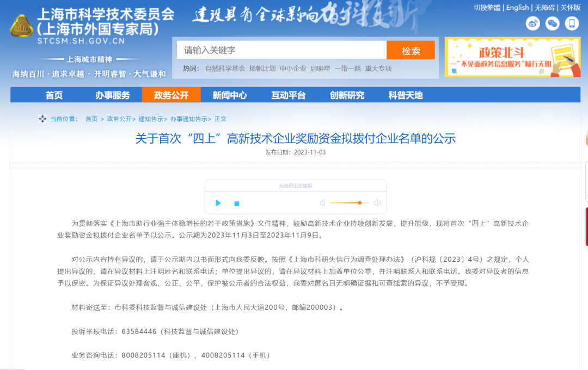Click the breadcrumb location icon

pyautogui.click(x=42, y=119)
